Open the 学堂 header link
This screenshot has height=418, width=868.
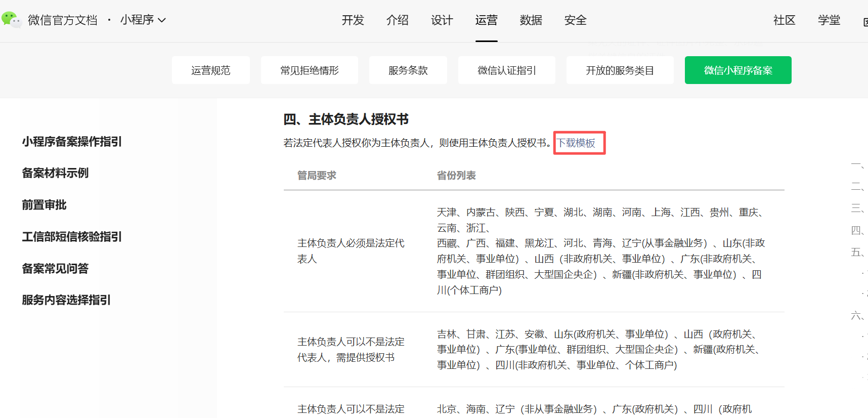(x=829, y=20)
